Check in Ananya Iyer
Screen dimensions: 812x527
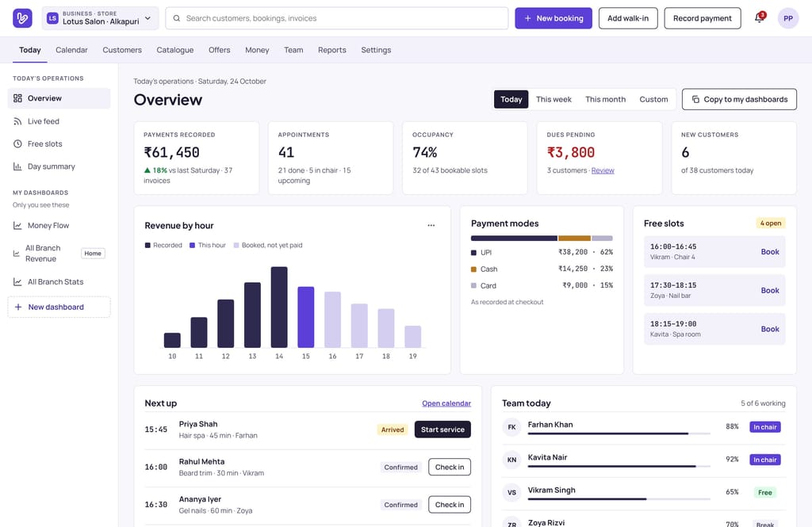pyautogui.click(x=450, y=505)
